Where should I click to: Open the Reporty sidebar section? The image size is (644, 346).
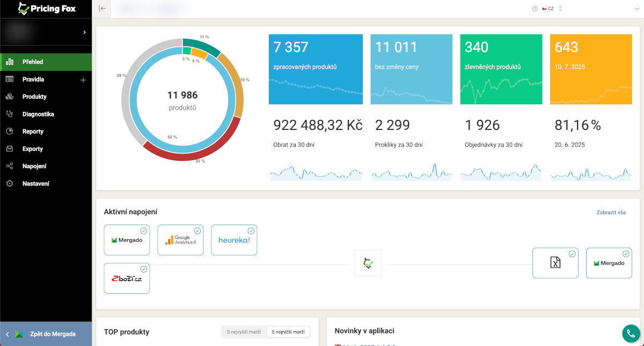33,132
